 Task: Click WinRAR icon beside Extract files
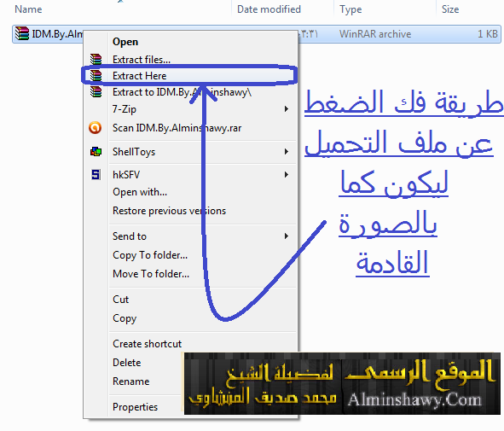(x=96, y=60)
